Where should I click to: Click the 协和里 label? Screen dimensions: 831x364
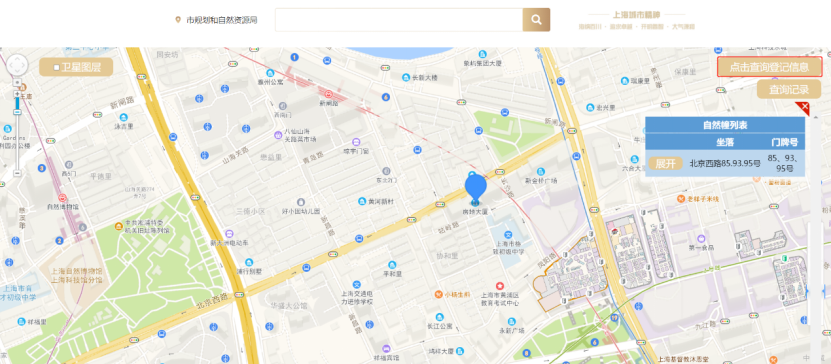[x=447, y=255]
